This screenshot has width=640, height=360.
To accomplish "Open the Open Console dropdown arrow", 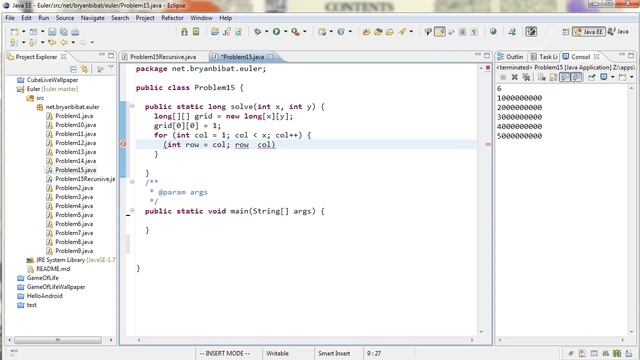I will (x=631, y=77).
